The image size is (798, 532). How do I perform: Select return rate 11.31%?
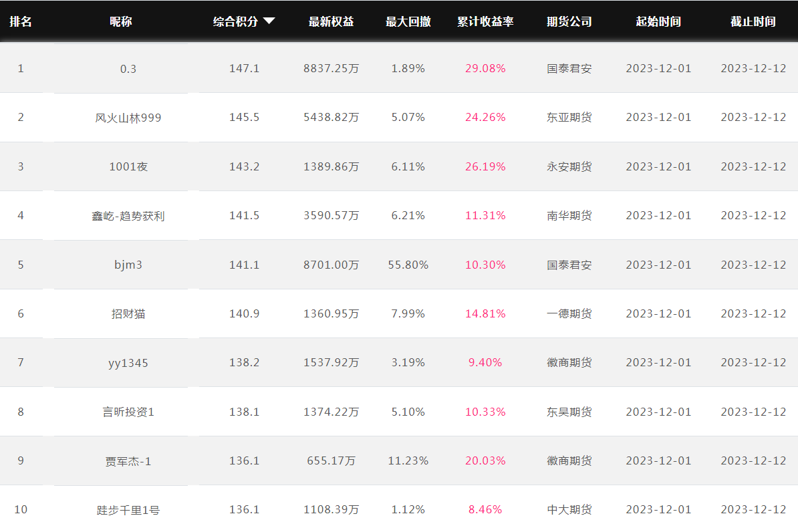(485, 215)
